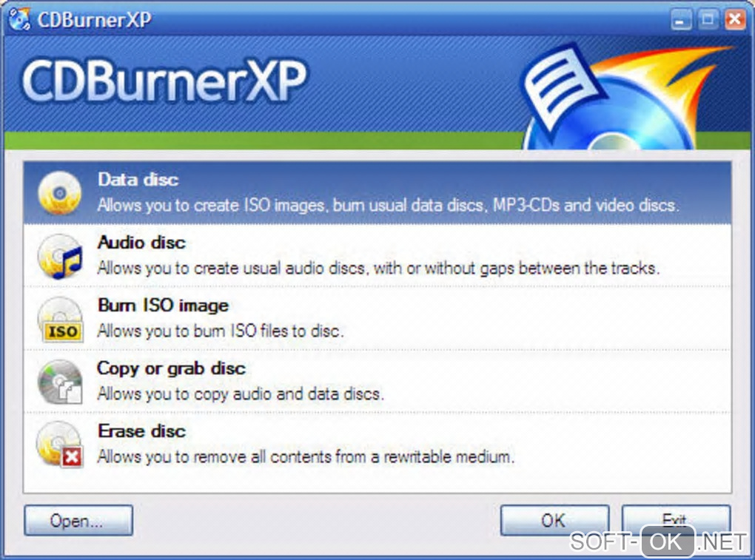The width and height of the screenshot is (755, 560).
Task: Click the flaming disc logo in banner
Action: pos(626,97)
